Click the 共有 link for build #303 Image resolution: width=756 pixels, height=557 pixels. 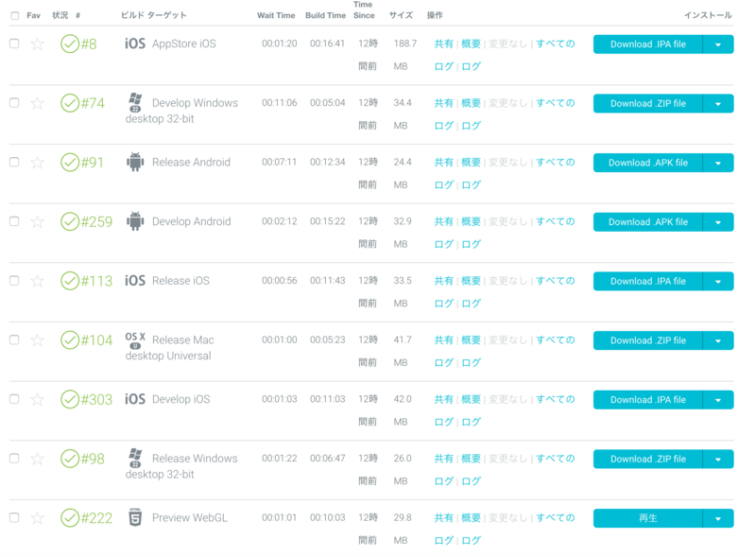[443, 399]
